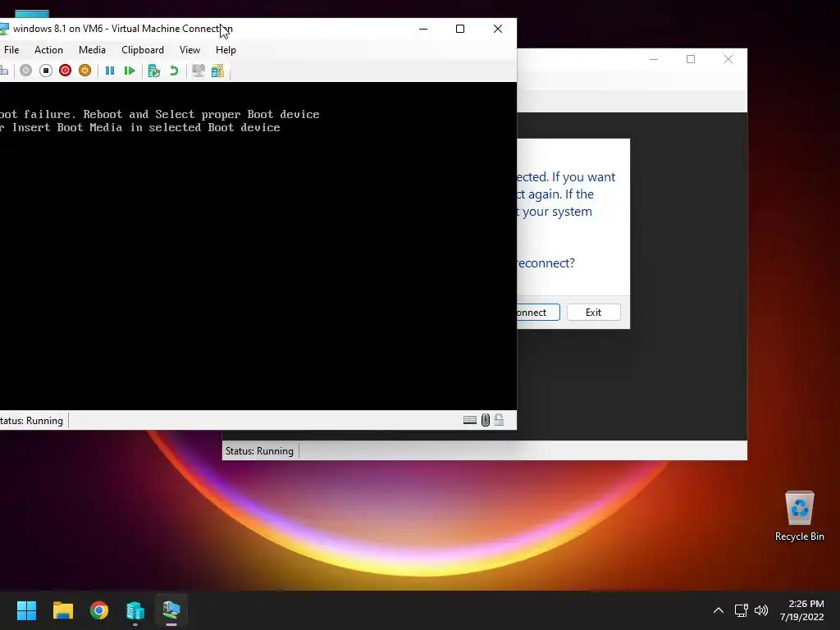Screen dimensions: 840x630
Task: Click the volume speaker icon in tray
Action: pyautogui.click(x=761, y=610)
